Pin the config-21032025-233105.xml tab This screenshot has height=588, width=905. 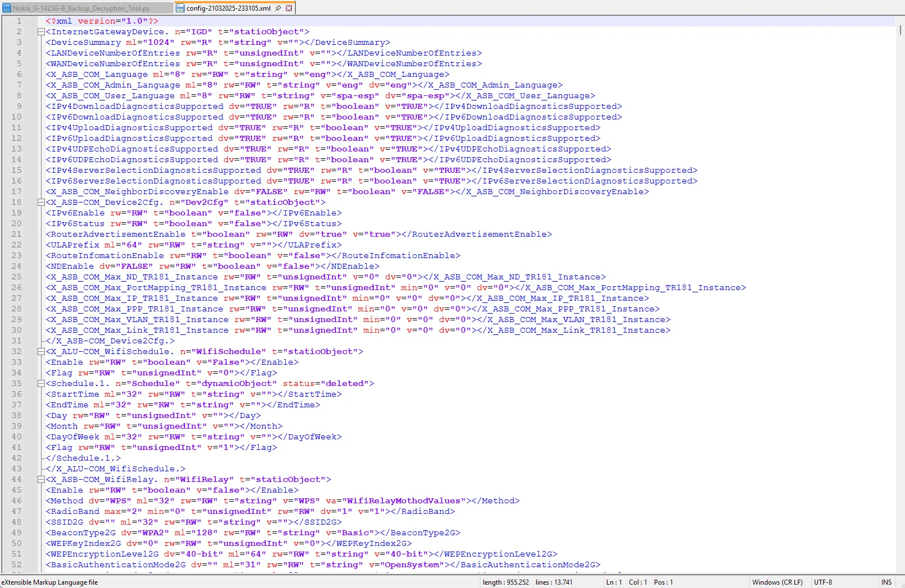click(278, 8)
